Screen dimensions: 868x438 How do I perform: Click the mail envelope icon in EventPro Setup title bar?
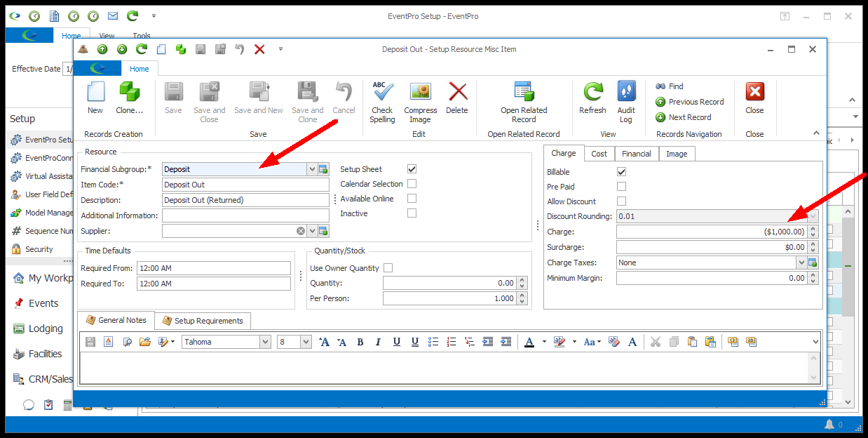pyautogui.click(x=112, y=15)
